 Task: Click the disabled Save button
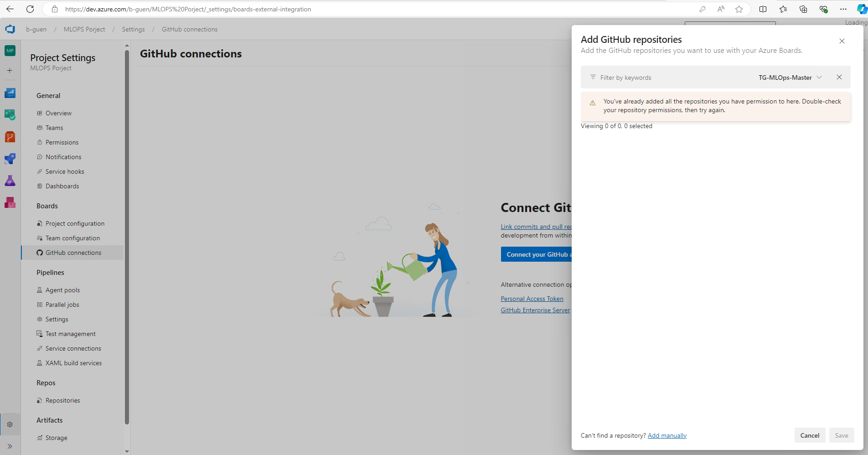[842, 435]
